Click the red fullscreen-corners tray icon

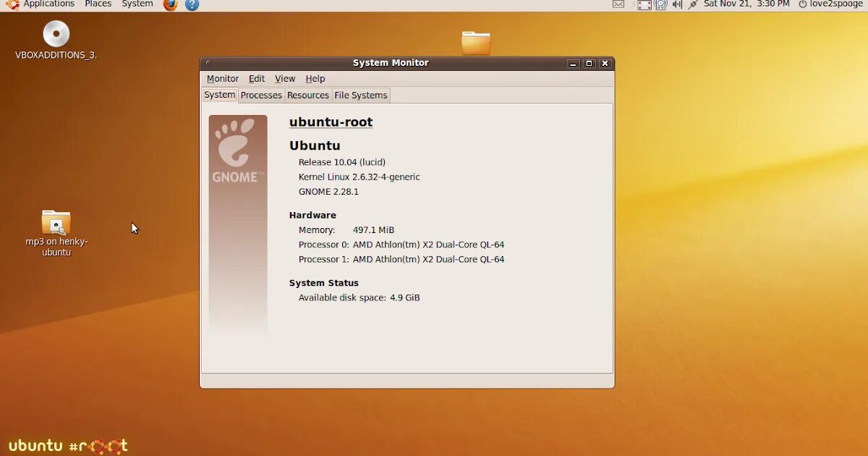click(644, 4)
